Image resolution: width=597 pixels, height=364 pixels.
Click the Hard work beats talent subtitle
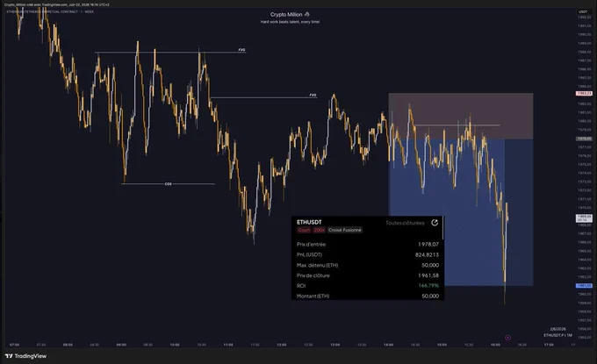click(x=290, y=22)
